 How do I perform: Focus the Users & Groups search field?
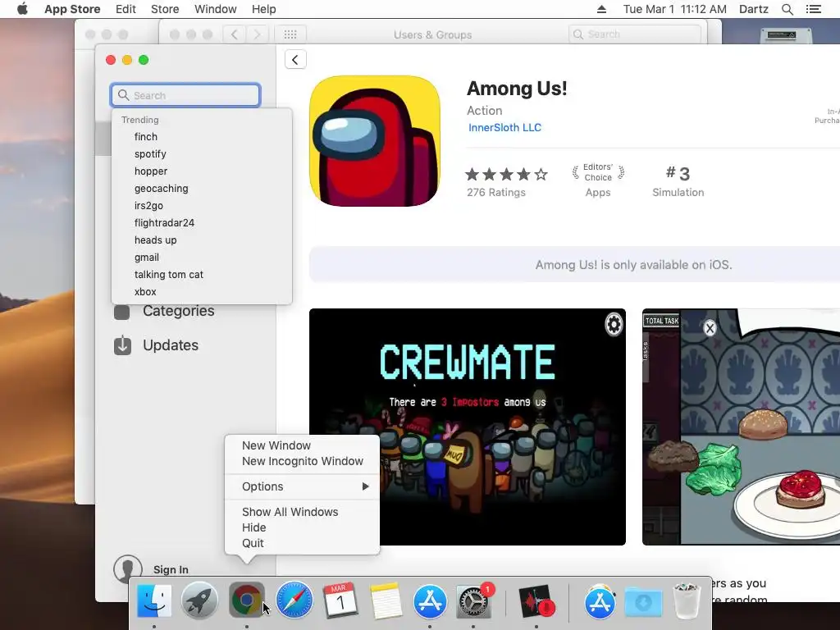(x=635, y=34)
